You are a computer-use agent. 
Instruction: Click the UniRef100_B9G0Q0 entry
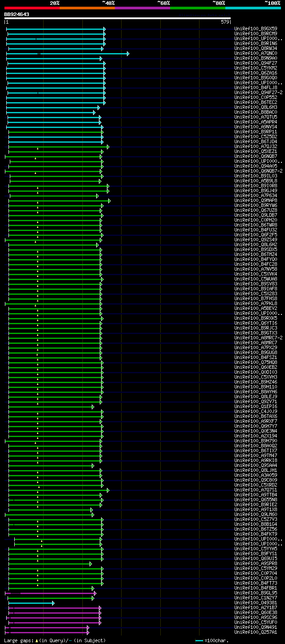tap(256, 78)
